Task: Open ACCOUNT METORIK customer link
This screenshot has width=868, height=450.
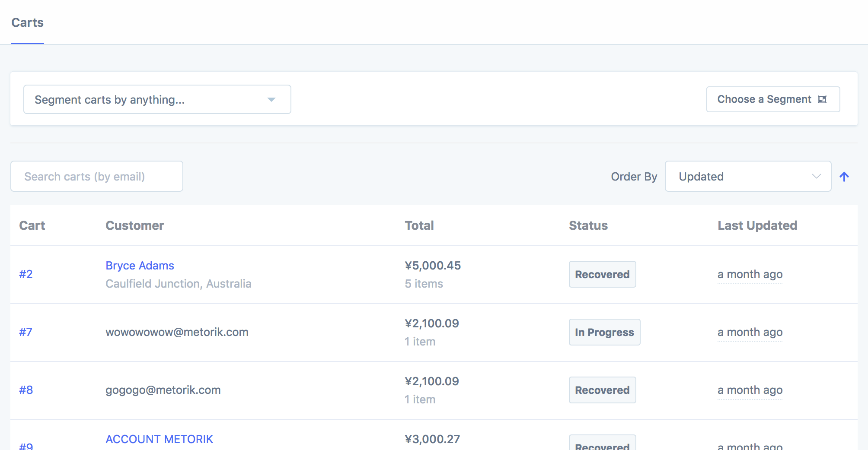Action: 159,439
